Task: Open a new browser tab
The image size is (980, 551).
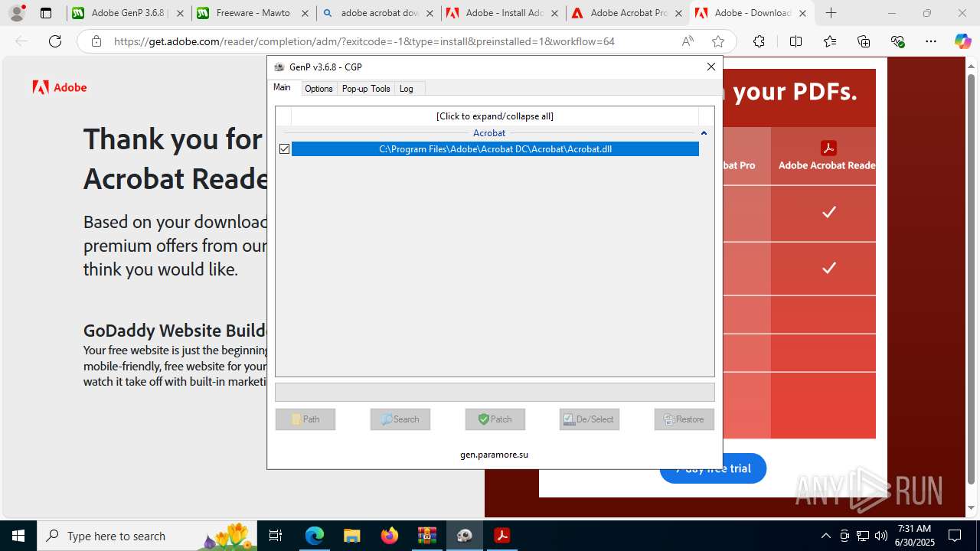Action: [x=831, y=13]
